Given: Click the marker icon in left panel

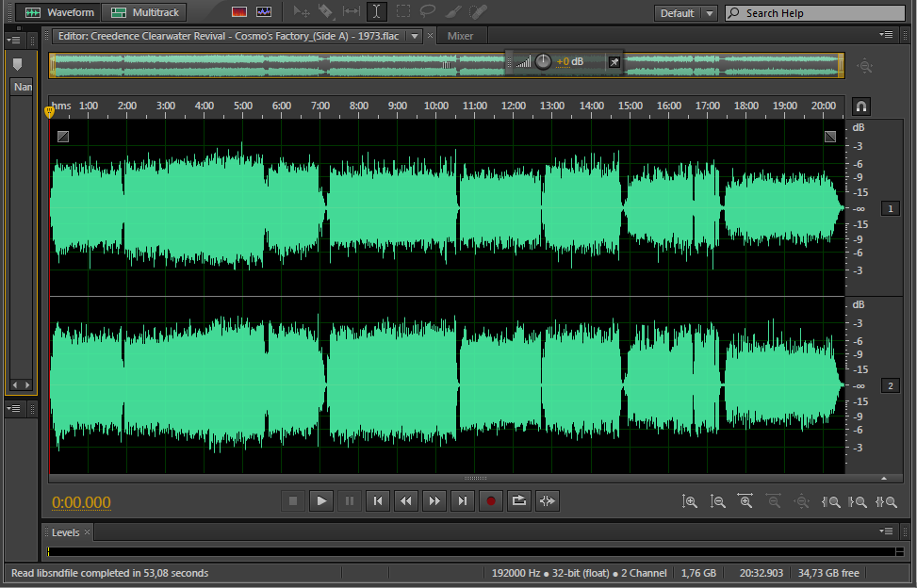Looking at the screenshot, I should (x=17, y=64).
